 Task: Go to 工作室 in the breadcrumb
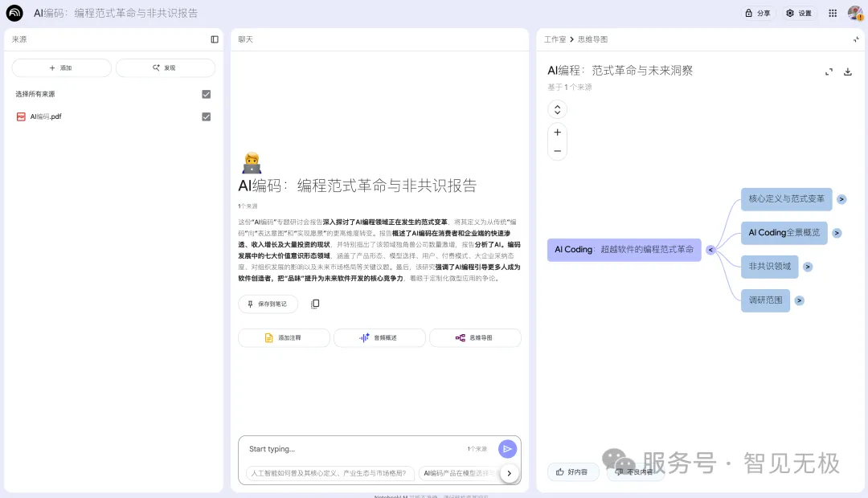(x=555, y=39)
